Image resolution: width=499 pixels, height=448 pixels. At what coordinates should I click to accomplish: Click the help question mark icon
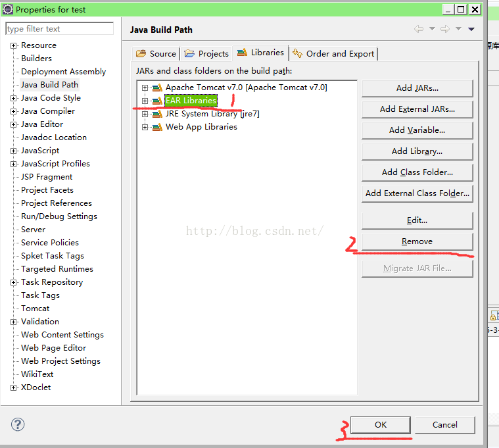coord(18,424)
